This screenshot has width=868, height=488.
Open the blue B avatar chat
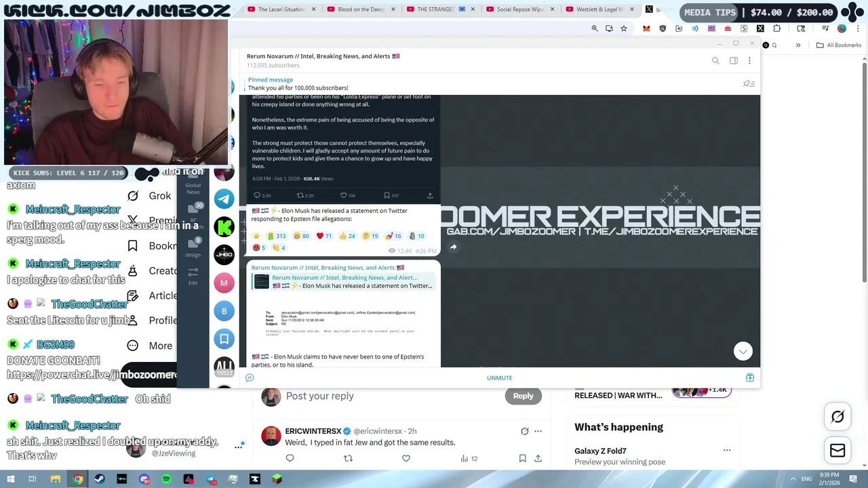point(224,311)
